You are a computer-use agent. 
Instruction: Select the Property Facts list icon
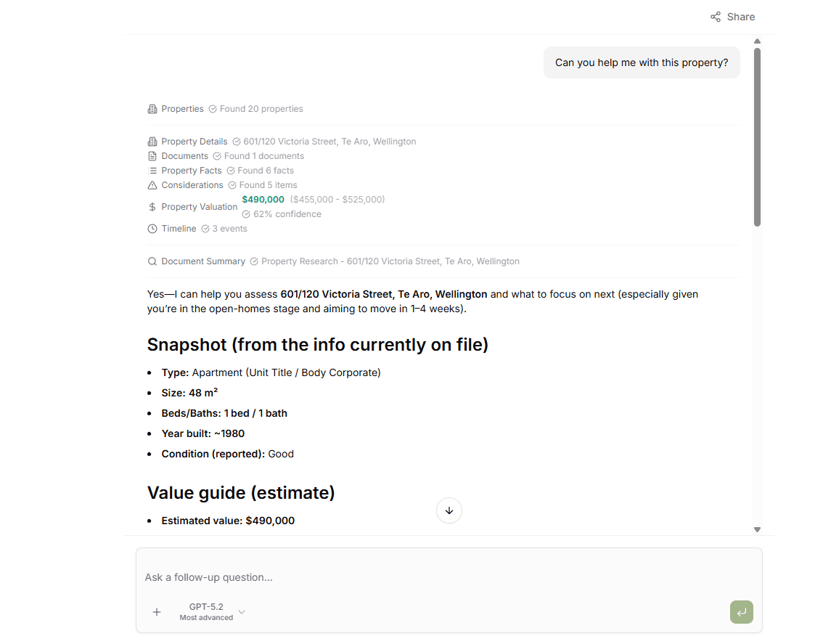(152, 170)
